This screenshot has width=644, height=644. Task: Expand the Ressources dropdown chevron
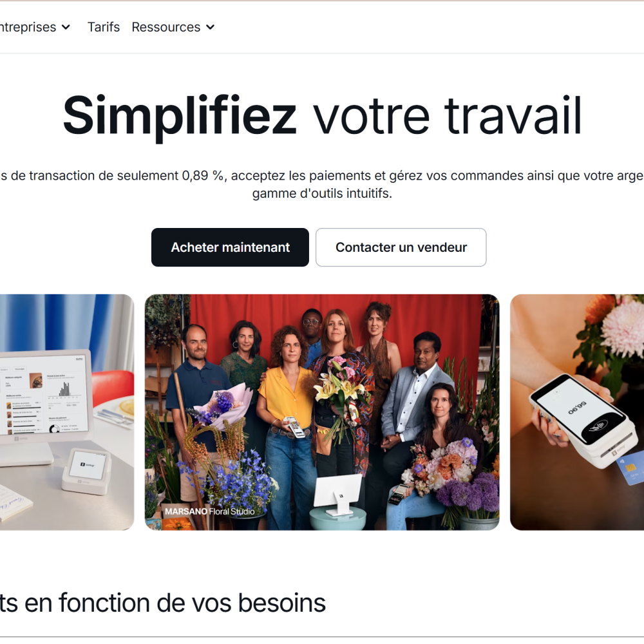211,28
